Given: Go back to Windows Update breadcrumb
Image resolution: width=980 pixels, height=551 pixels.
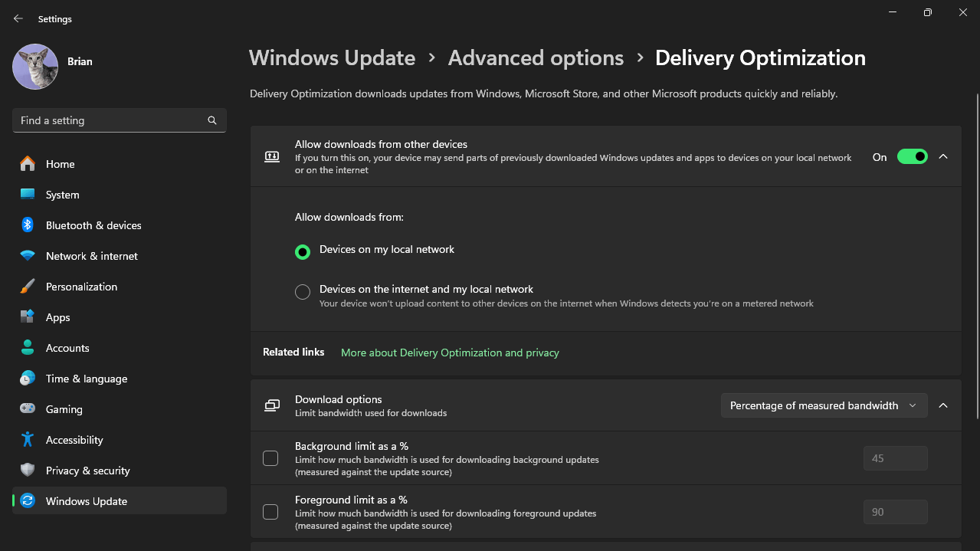Looking at the screenshot, I should [332, 58].
